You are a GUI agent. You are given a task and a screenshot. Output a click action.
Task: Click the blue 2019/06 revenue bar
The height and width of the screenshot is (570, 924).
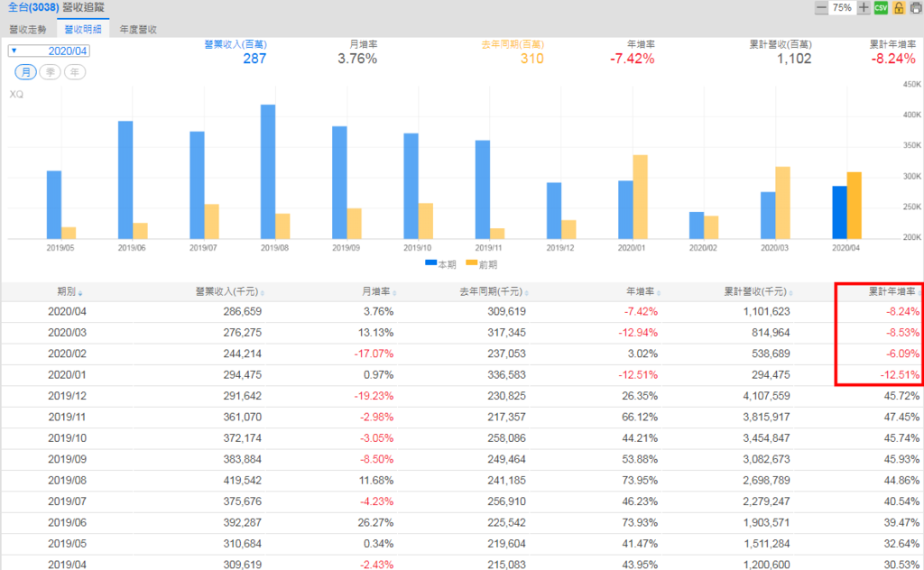coord(125,179)
